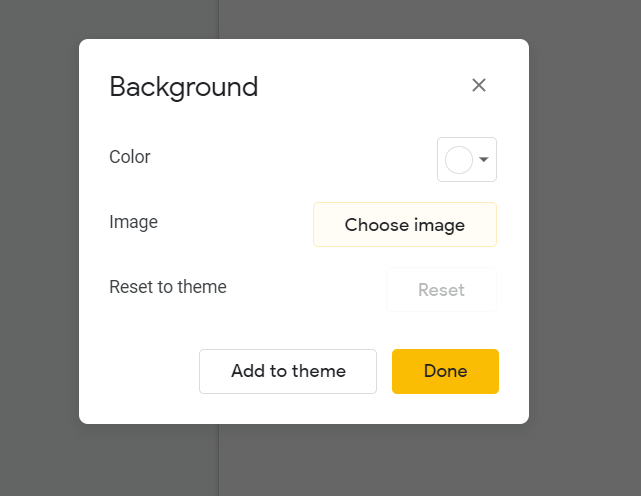Screen dimensions: 641x496
Task: Click the Image label text
Action: pos(133,222)
